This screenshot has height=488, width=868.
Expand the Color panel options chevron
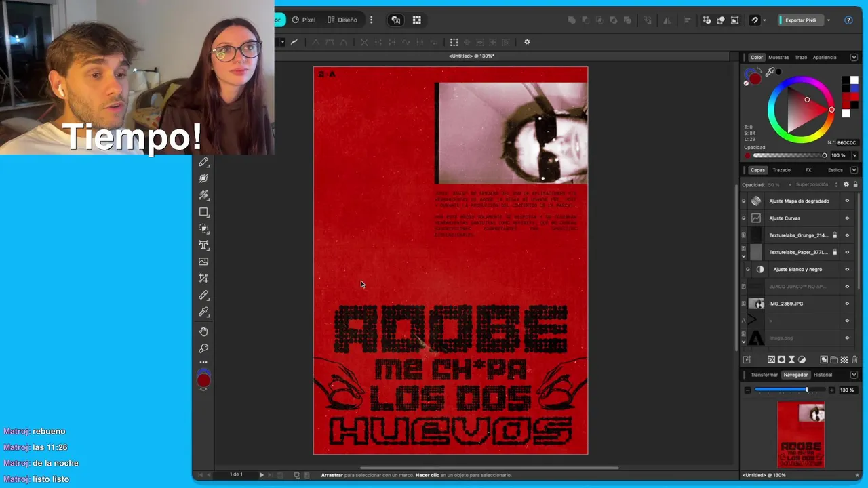click(854, 57)
